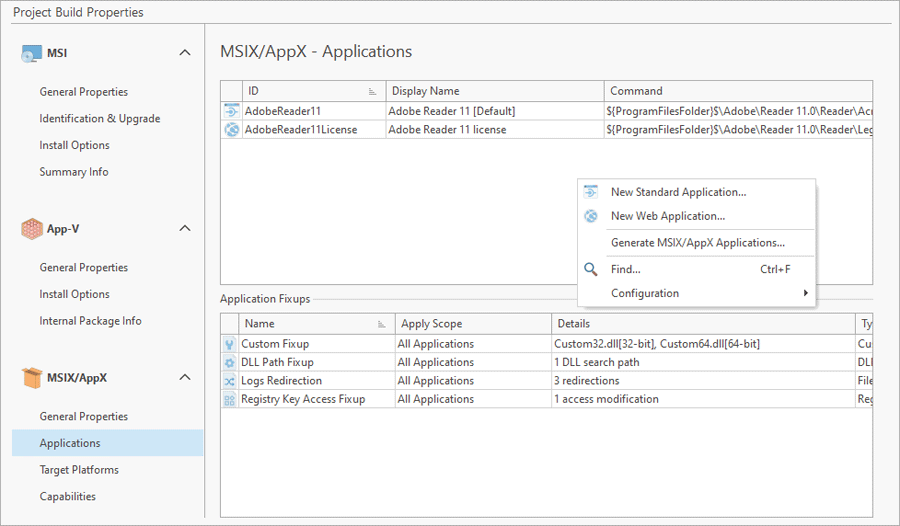Sort applications by ID column header

click(x=314, y=91)
